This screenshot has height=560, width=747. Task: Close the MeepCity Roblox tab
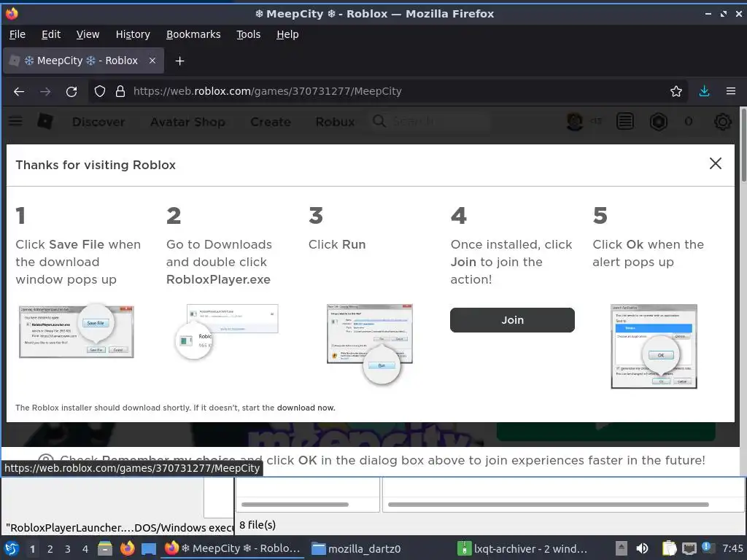[x=152, y=61]
